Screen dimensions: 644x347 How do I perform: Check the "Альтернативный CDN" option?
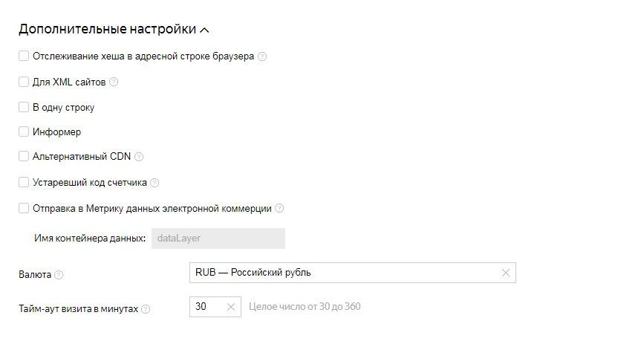[x=24, y=157]
